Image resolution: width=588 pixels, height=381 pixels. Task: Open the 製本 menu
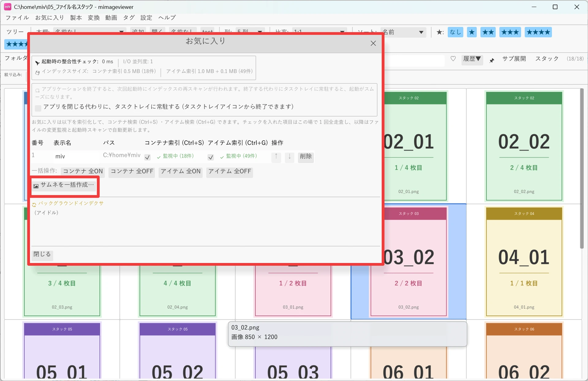pyautogui.click(x=76, y=18)
